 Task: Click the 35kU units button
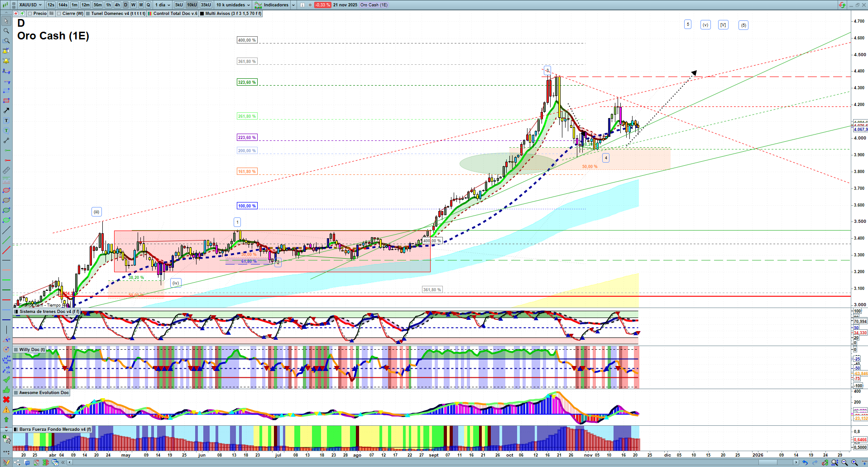tap(206, 5)
